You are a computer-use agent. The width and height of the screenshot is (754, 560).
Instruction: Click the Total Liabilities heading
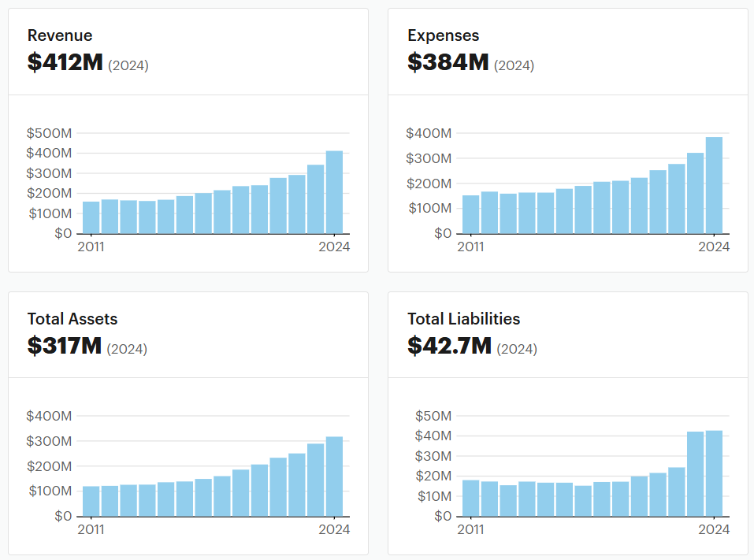pyautogui.click(x=463, y=319)
